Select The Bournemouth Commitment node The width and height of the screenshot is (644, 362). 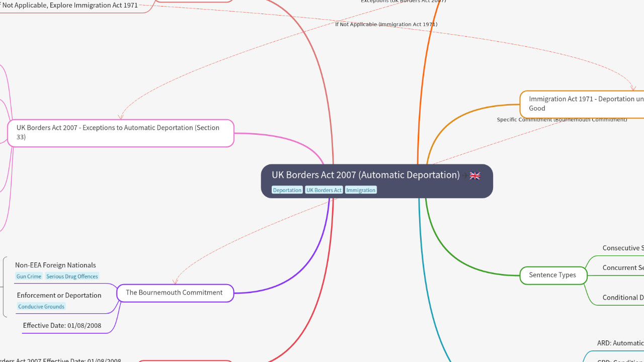coord(175,293)
